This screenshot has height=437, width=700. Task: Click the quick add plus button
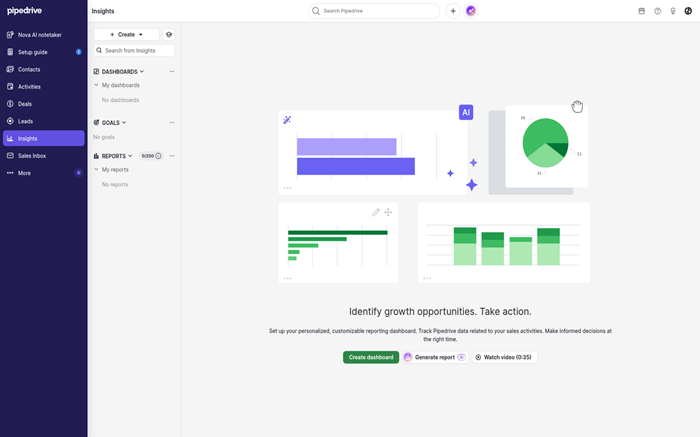pyautogui.click(x=453, y=11)
